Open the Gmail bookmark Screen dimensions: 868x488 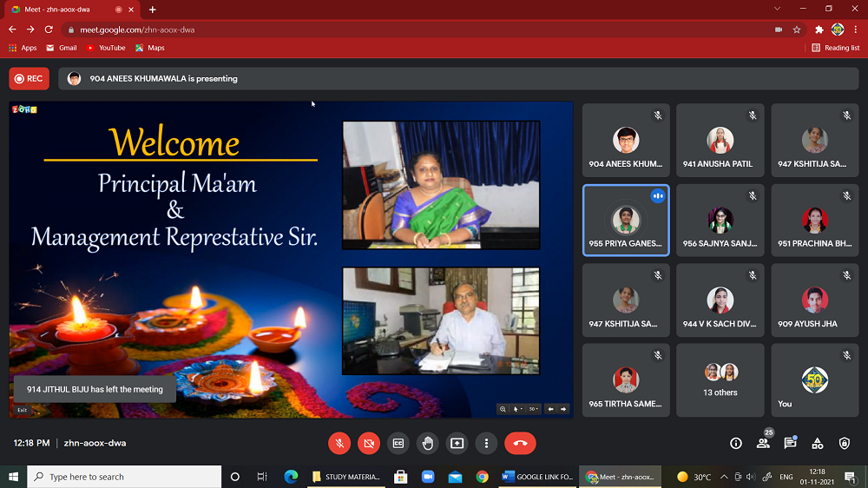[62, 48]
